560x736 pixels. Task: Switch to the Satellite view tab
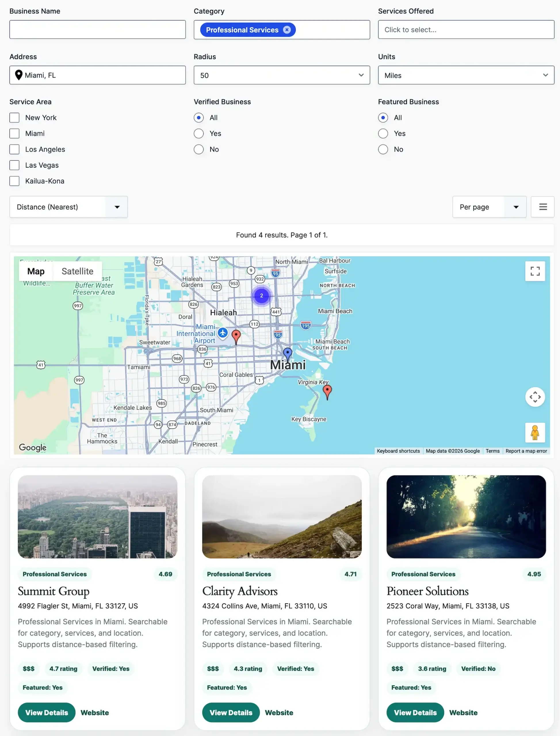(x=77, y=271)
